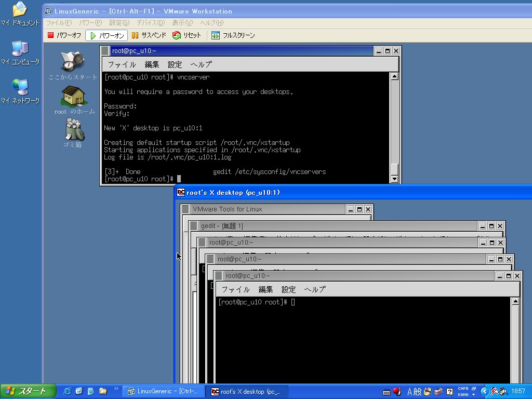Select the マイ ネットワーク desktop icon
This screenshot has width=532, height=399.
click(x=20, y=91)
